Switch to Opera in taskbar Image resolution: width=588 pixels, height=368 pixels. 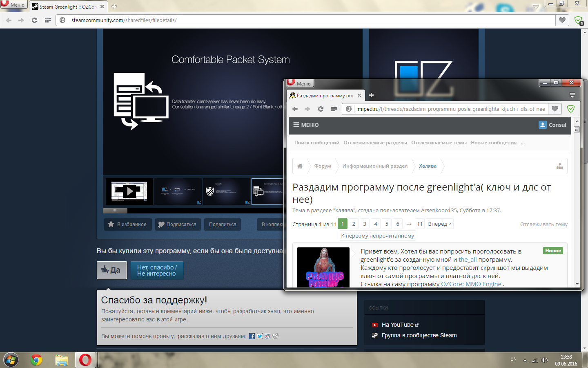coord(85,360)
